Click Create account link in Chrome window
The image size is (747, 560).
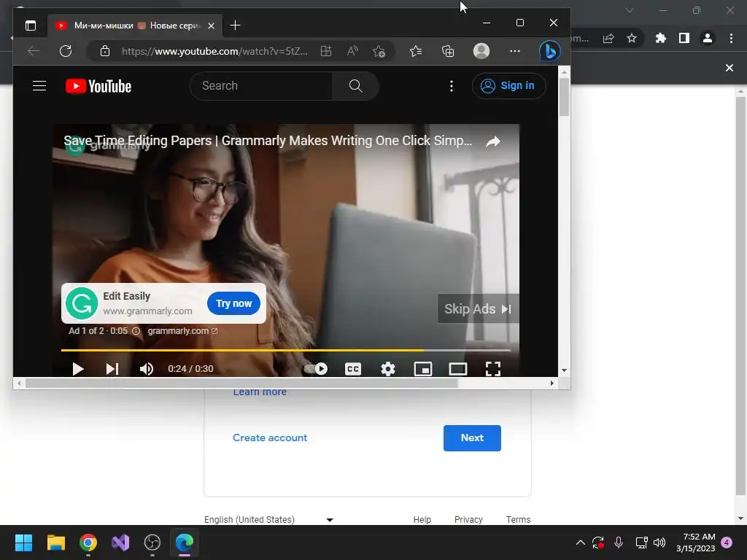270,437
